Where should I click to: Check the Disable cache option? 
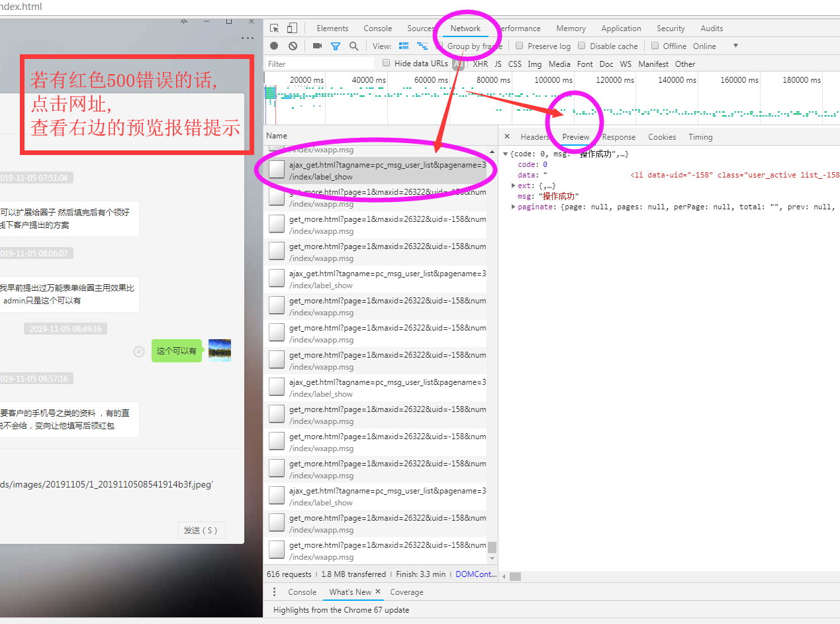(582, 46)
